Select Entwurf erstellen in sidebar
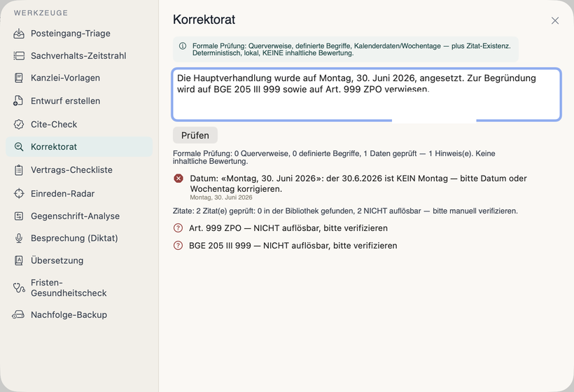This screenshot has height=392, width=574. (x=79, y=101)
